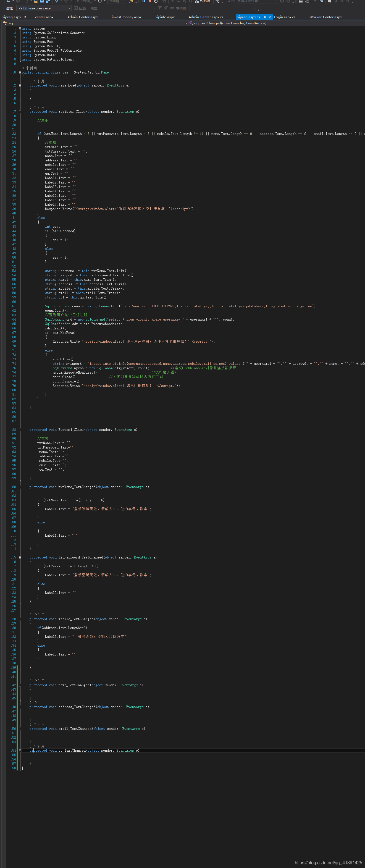Collapse the txtName_TextChanged method outline

(x=20, y=487)
